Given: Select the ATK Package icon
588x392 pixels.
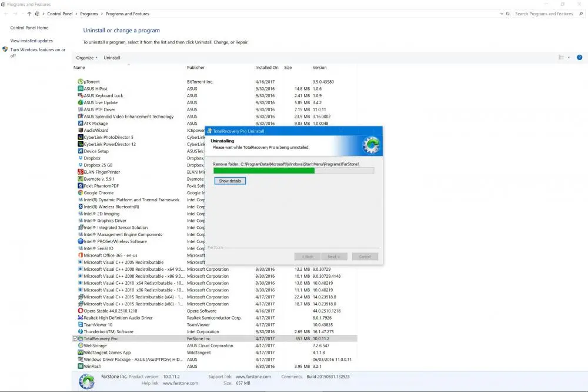Looking at the screenshot, I should pos(80,123).
